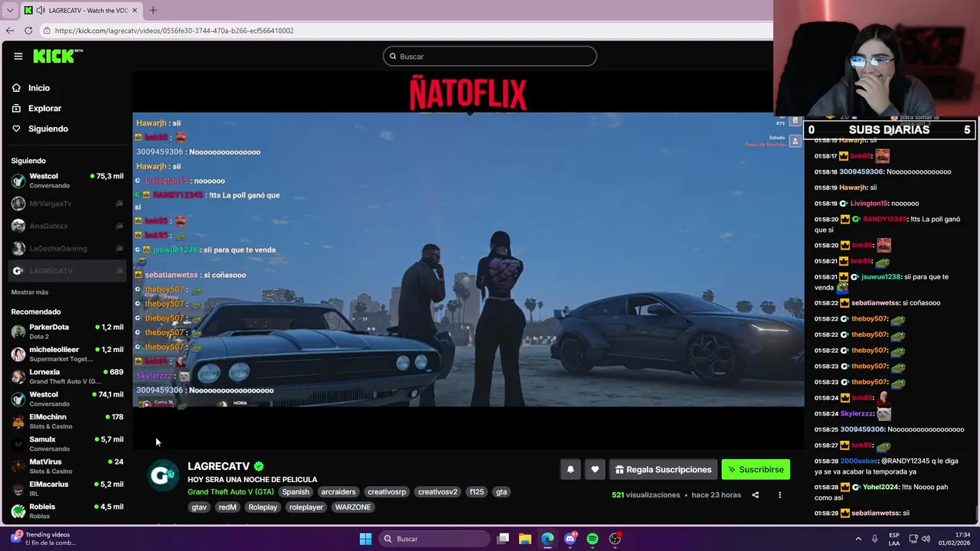Open File Explorer from taskbar
This screenshot has width=980, height=551.
click(525, 539)
